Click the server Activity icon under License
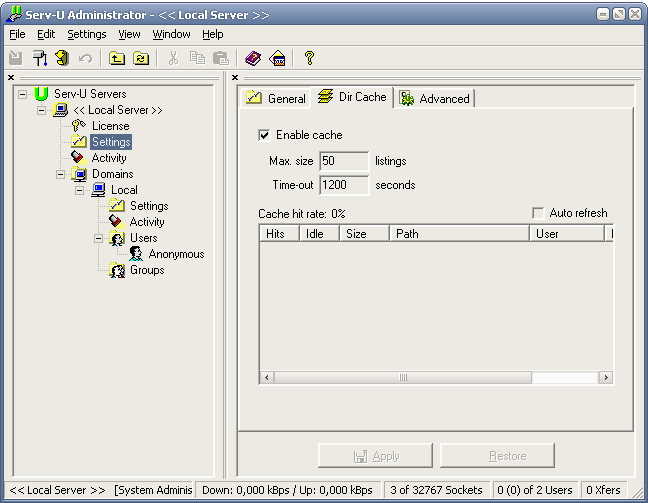This screenshot has height=503, width=648. [77, 157]
